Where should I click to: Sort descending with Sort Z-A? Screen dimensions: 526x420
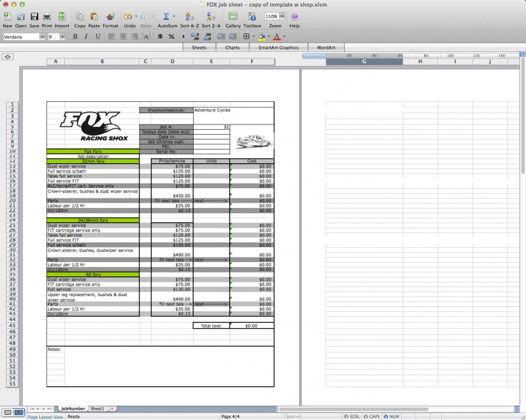(211, 17)
